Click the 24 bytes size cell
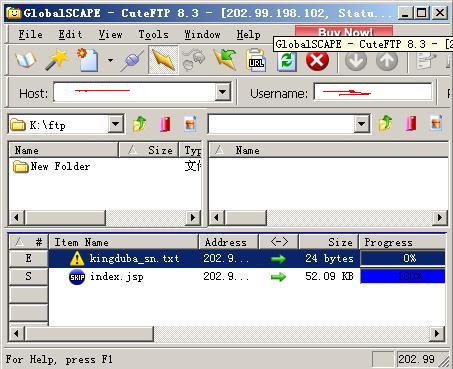 [329, 258]
